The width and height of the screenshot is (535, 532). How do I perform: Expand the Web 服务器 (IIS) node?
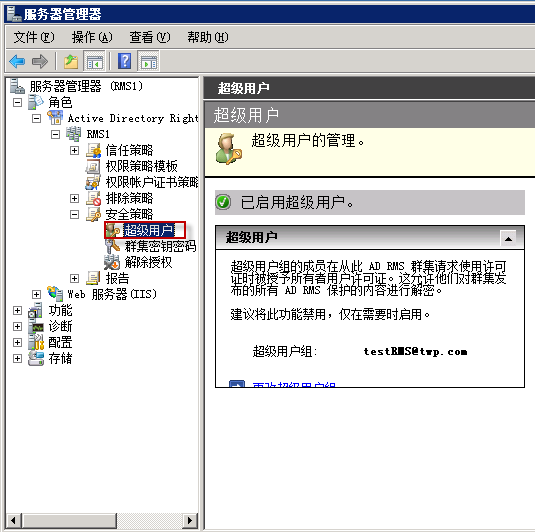click(x=36, y=294)
